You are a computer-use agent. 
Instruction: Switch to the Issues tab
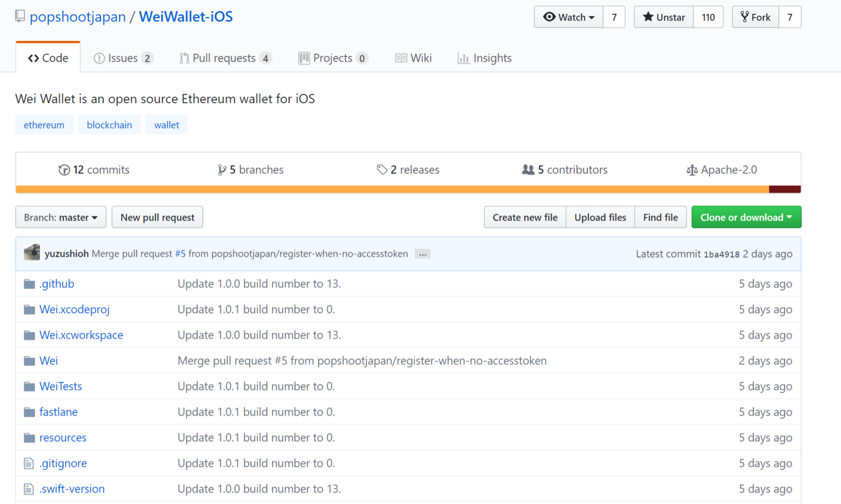click(122, 58)
